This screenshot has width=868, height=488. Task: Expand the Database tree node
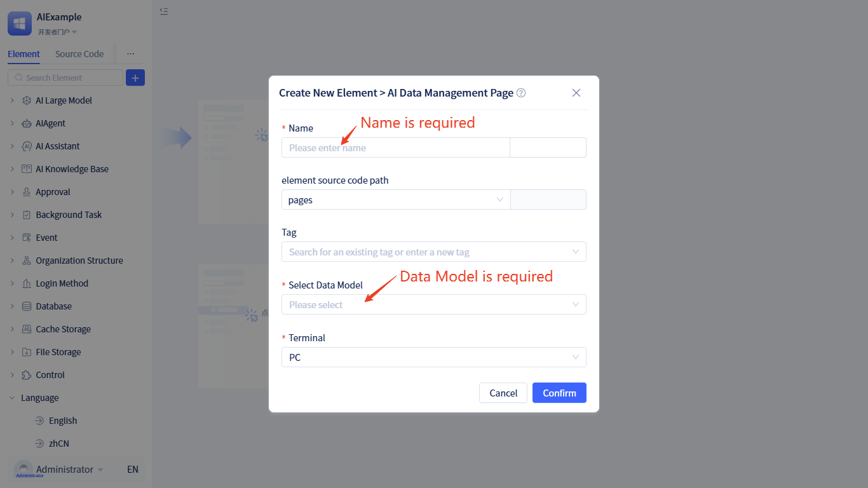coord(12,306)
